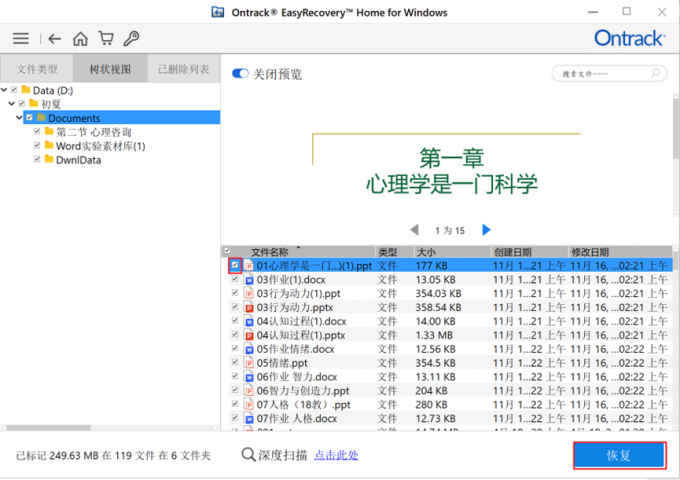The height and width of the screenshot is (480, 680).
Task: Open the shopping cart icon
Action: (105, 39)
